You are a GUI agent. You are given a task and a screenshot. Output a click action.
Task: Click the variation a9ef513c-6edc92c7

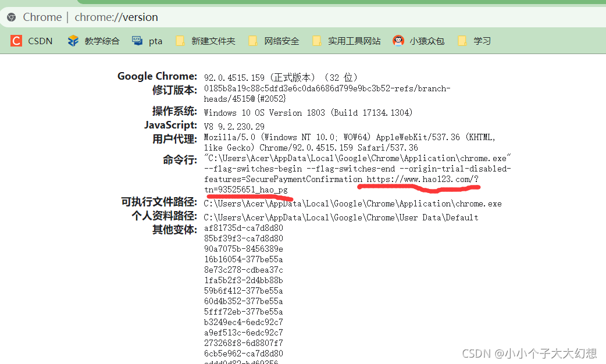[x=244, y=333]
